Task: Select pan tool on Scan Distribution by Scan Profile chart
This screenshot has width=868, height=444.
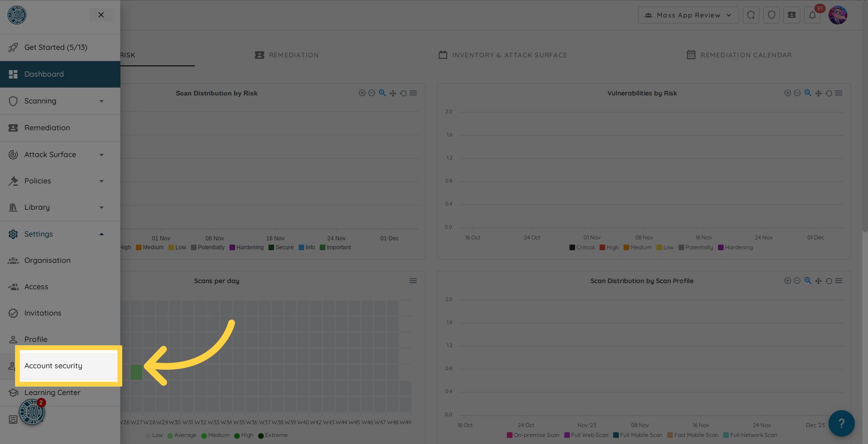Action: (818, 281)
